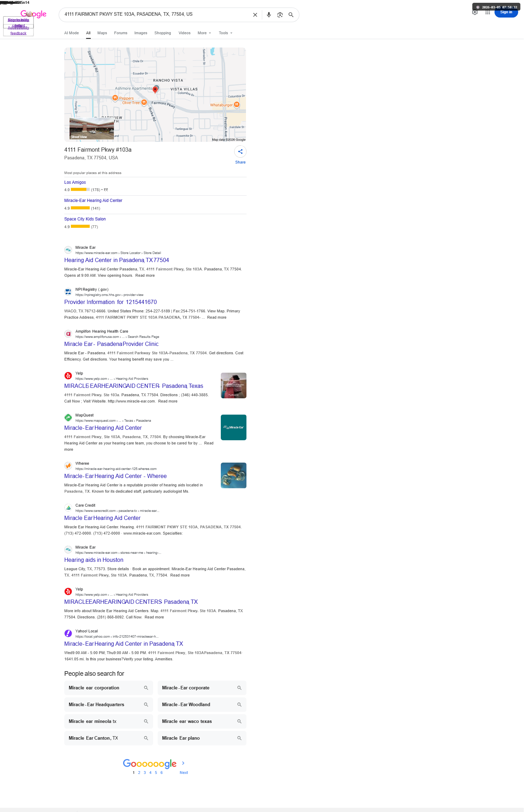
Task: Open Miracle-Ear Hearing Aid Center place link
Action: click(93, 201)
